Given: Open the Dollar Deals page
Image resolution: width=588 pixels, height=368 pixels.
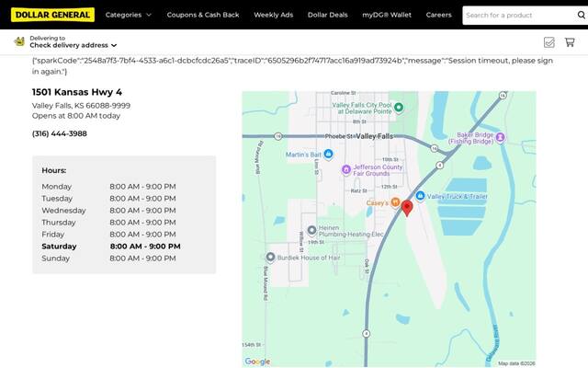Looking at the screenshot, I should (x=328, y=15).
